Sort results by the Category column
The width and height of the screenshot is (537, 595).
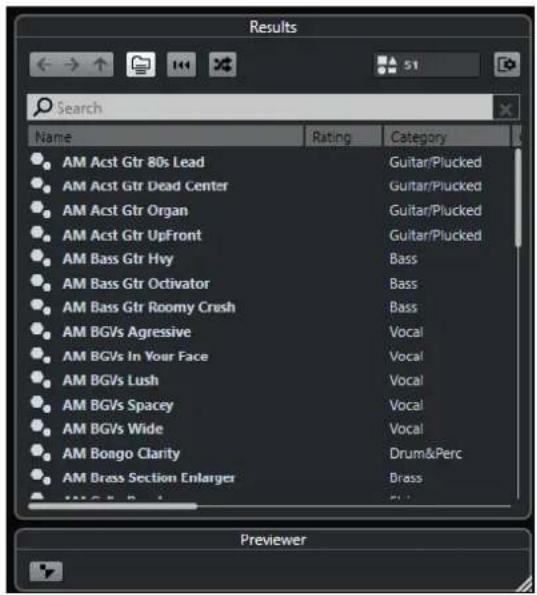click(447, 137)
